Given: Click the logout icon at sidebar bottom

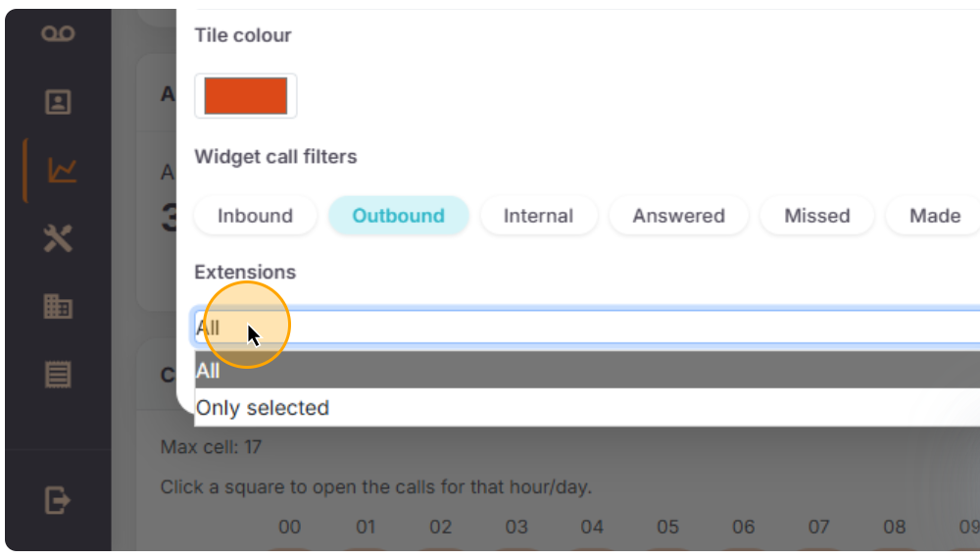Looking at the screenshot, I should [58, 501].
